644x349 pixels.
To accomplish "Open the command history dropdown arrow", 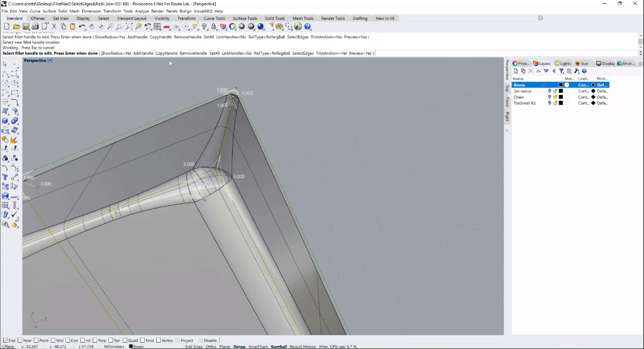I will point(641,53).
